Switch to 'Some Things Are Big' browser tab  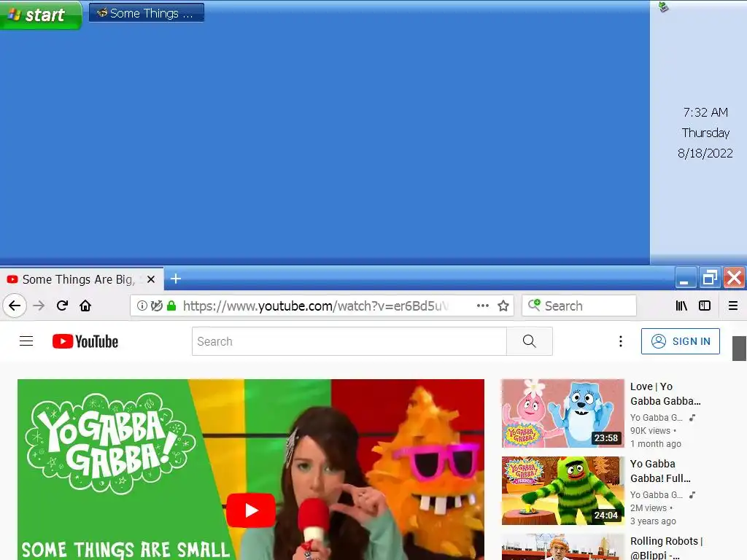79,279
